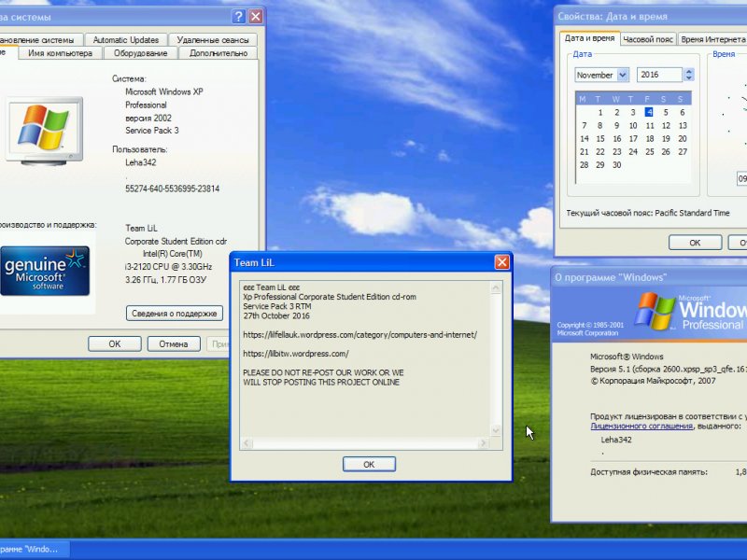The image size is (747, 560).
Task: Click the 'Service Pack 3' text in System Properties
Action: coord(152,131)
